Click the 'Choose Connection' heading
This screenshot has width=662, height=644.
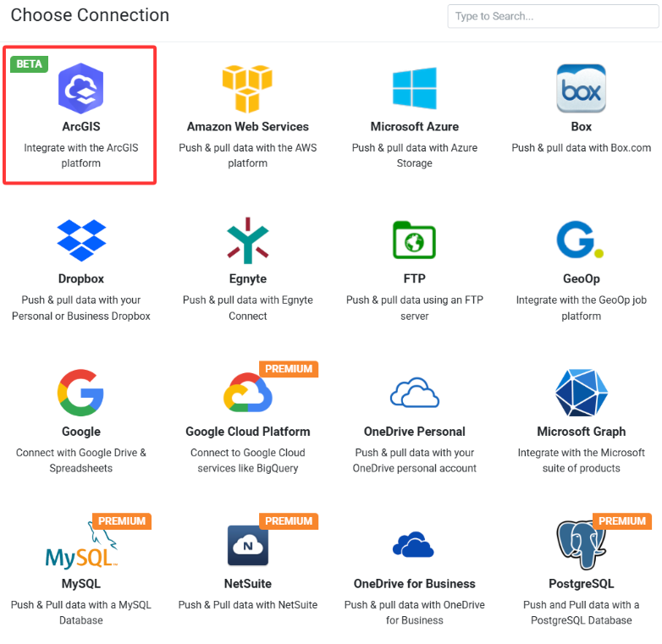90,15
